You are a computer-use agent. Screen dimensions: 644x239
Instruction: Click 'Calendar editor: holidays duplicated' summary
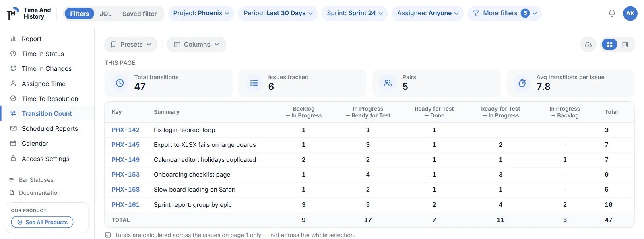(205, 160)
